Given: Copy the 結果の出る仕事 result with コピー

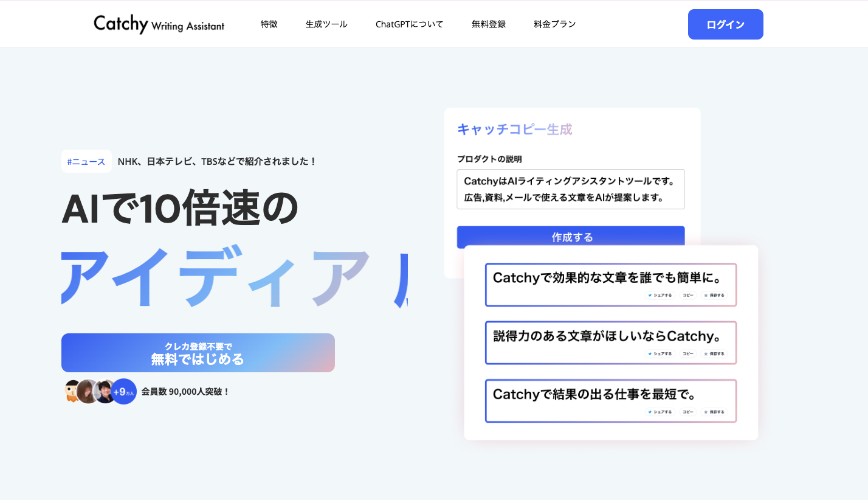Looking at the screenshot, I should click(x=688, y=412).
